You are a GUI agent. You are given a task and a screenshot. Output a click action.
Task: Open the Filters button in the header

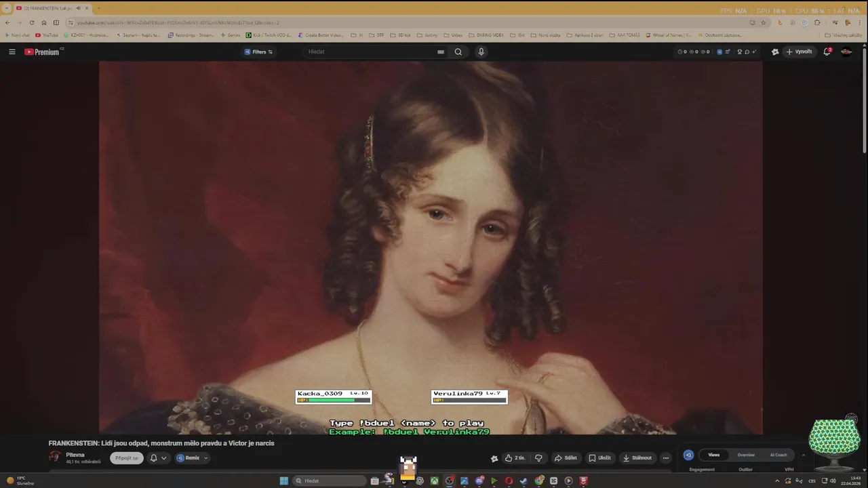258,52
